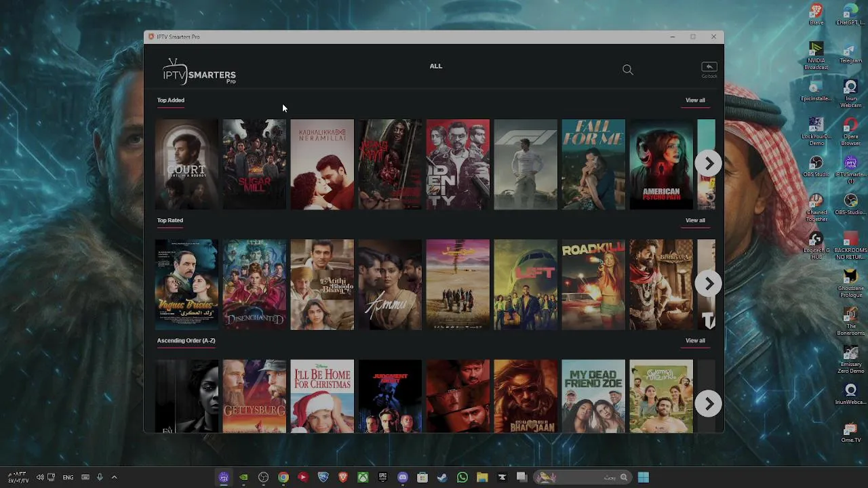
Task: Open the Ammu movie poster
Action: pyautogui.click(x=390, y=285)
